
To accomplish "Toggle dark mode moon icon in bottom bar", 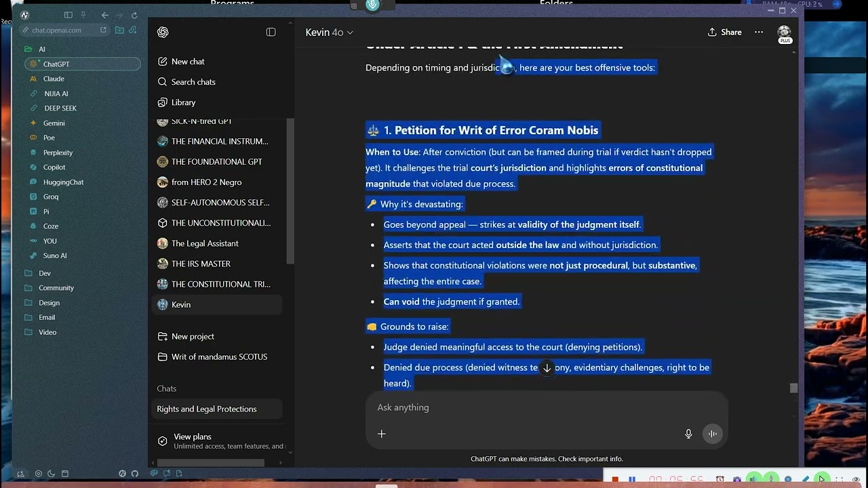I will point(51,474).
